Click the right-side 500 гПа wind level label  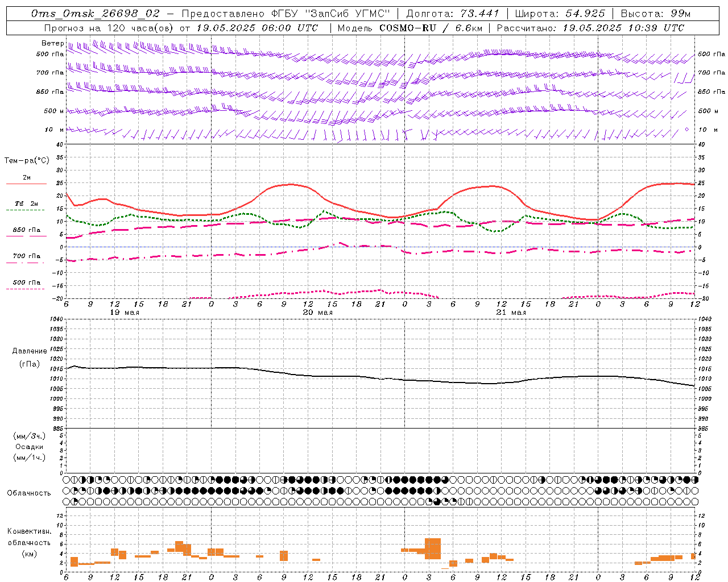(712, 54)
